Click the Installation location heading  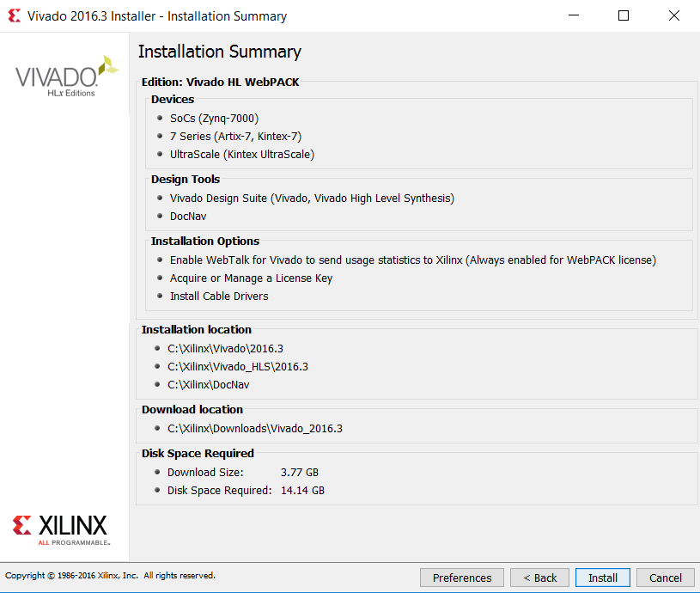pos(197,329)
